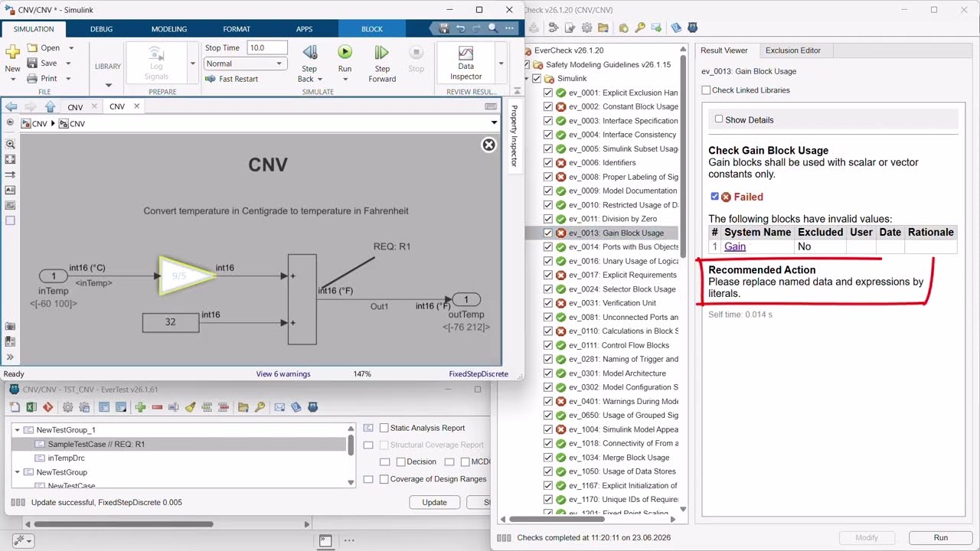
Task: Click the Step Forward icon
Action: [x=381, y=52]
